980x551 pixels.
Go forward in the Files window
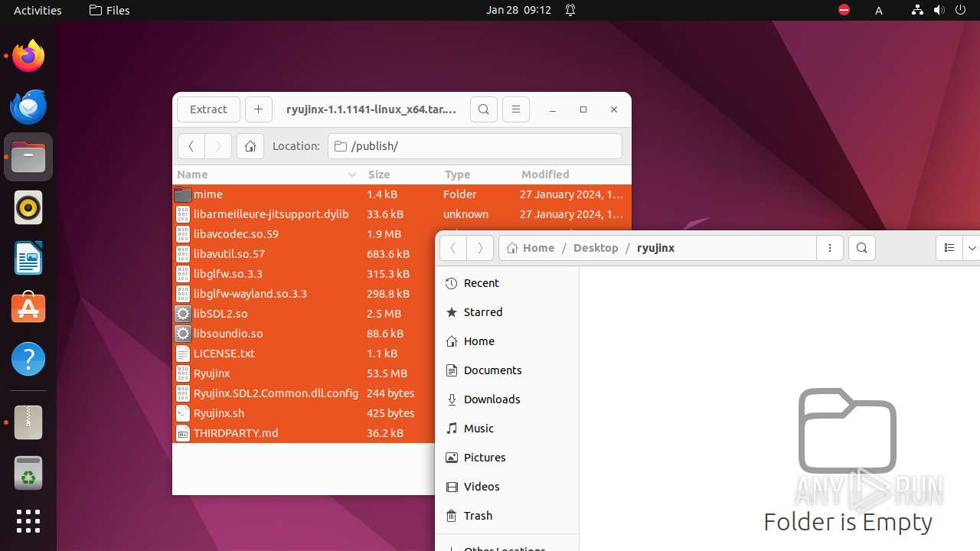click(480, 248)
